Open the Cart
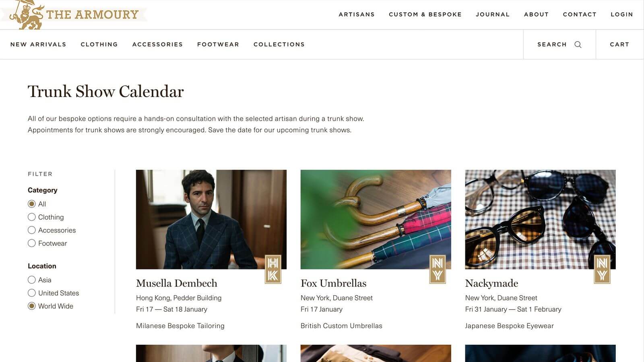This screenshot has width=644, height=362. (x=619, y=44)
